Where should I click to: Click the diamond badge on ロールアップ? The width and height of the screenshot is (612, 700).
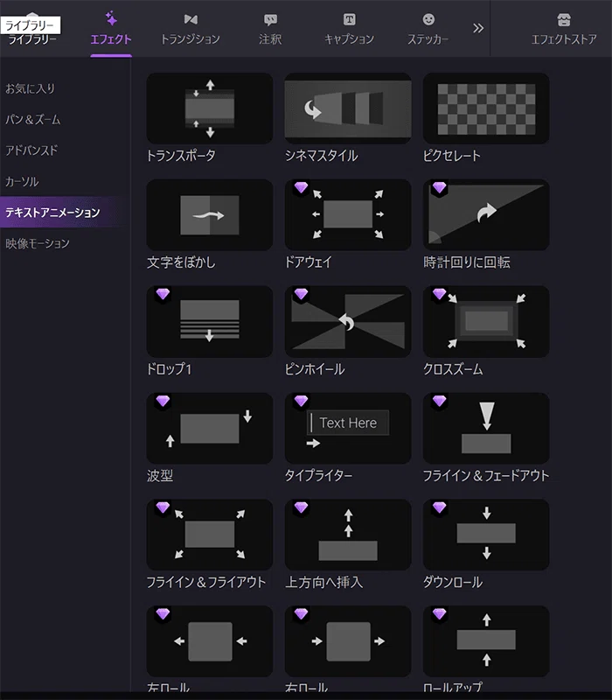(440, 614)
